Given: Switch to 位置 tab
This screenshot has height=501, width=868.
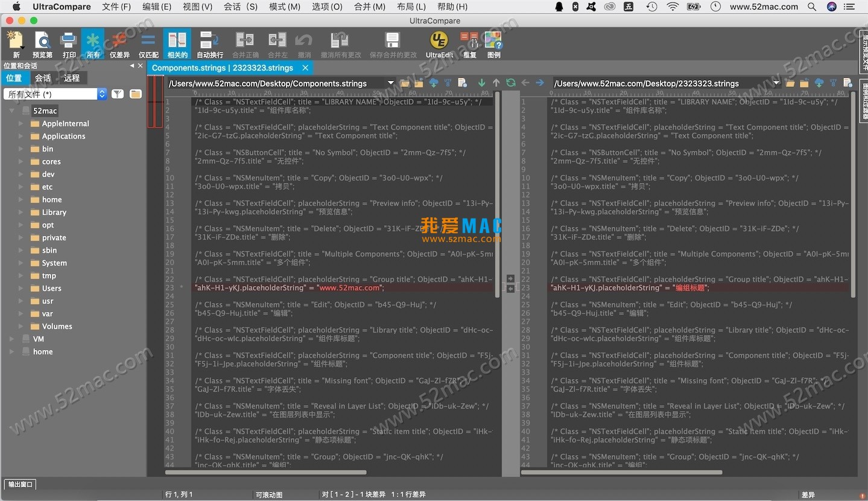Looking at the screenshot, I should point(14,78).
